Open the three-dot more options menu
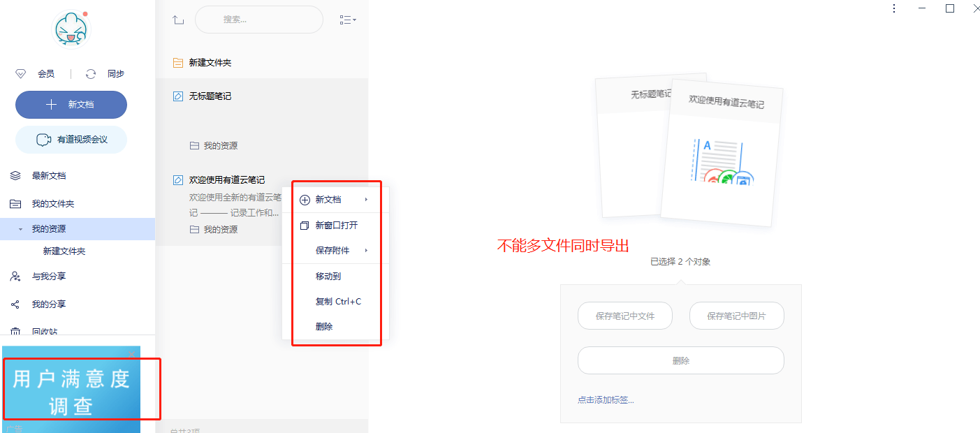The height and width of the screenshot is (433, 980). 894,8
